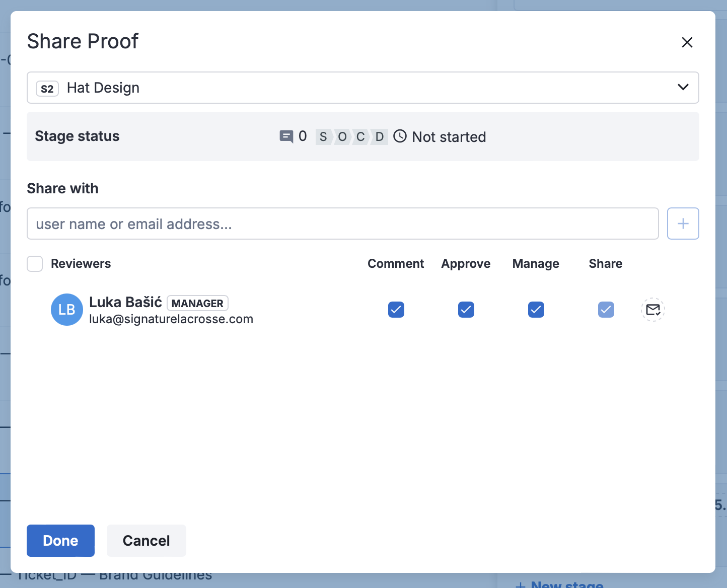Click the S step in stage status

click(x=323, y=137)
